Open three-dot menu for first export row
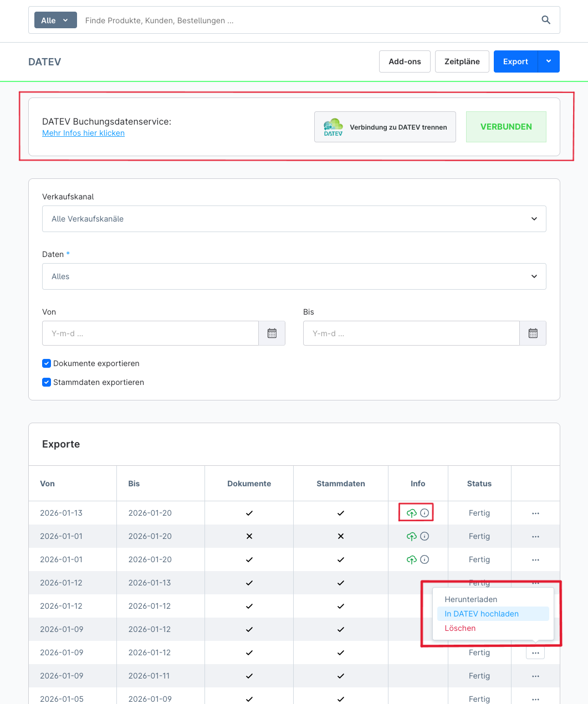The height and width of the screenshot is (704, 588). click(x=535, y=513)
